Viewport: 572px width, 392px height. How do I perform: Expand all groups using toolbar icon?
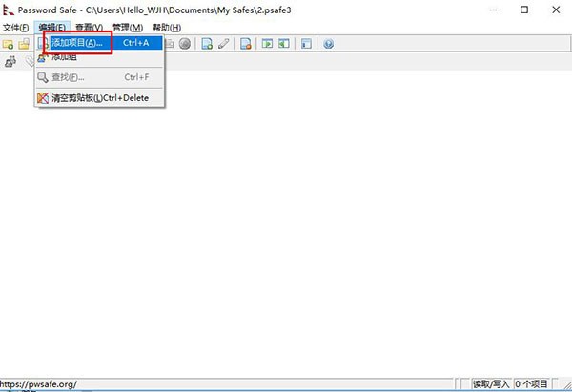click(x=268, y=44)
